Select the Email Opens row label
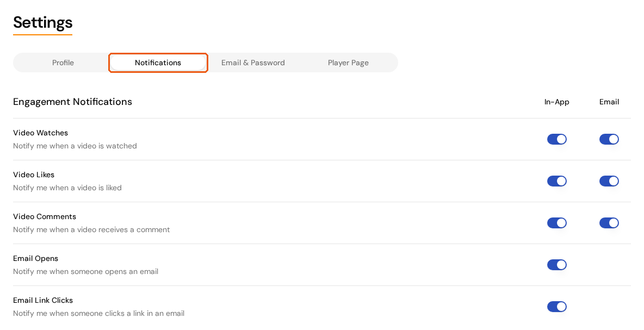 pos(36,259)
